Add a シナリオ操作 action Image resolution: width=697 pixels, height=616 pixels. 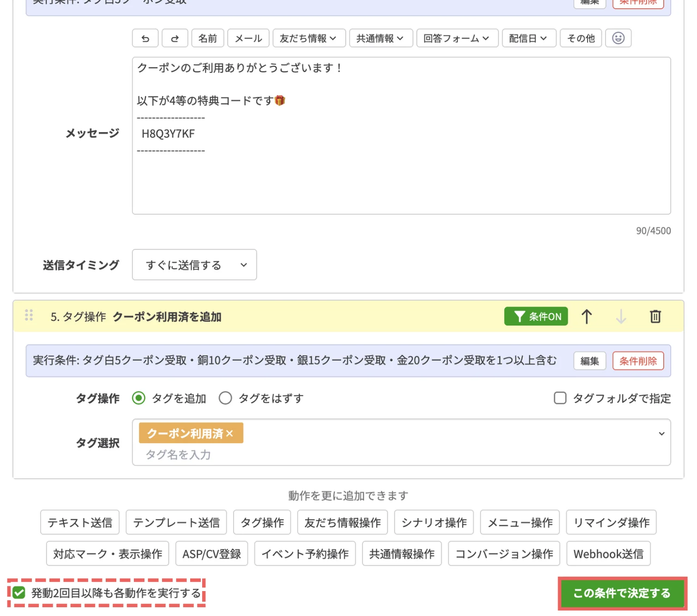[x=434, y=522]
